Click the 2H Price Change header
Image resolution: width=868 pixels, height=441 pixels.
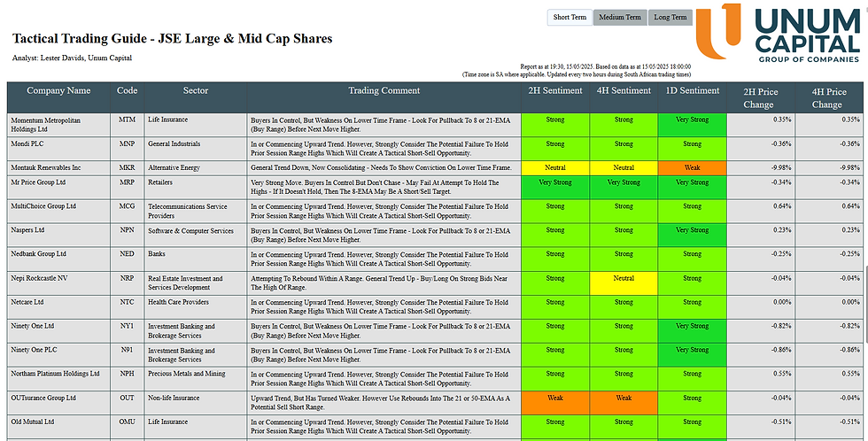click(x=761, y=98)
